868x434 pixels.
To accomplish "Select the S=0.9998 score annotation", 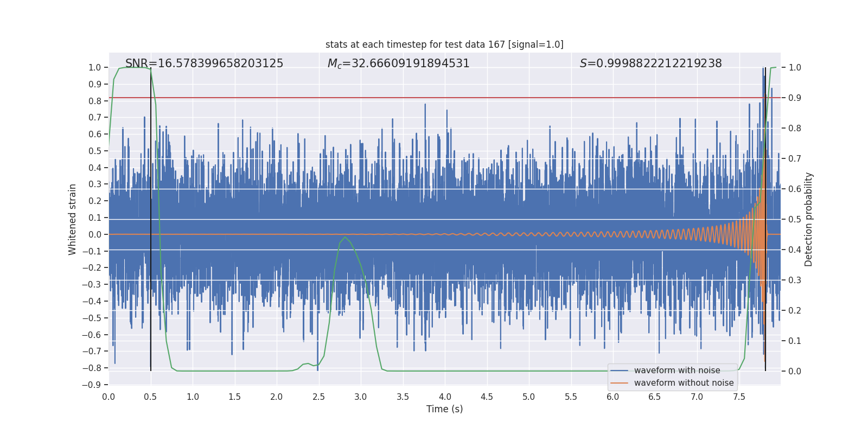I will point(650,63).
